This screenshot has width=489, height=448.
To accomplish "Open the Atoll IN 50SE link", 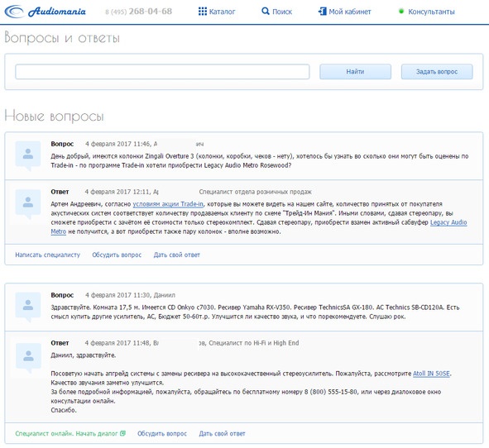I will pos(432,374).
